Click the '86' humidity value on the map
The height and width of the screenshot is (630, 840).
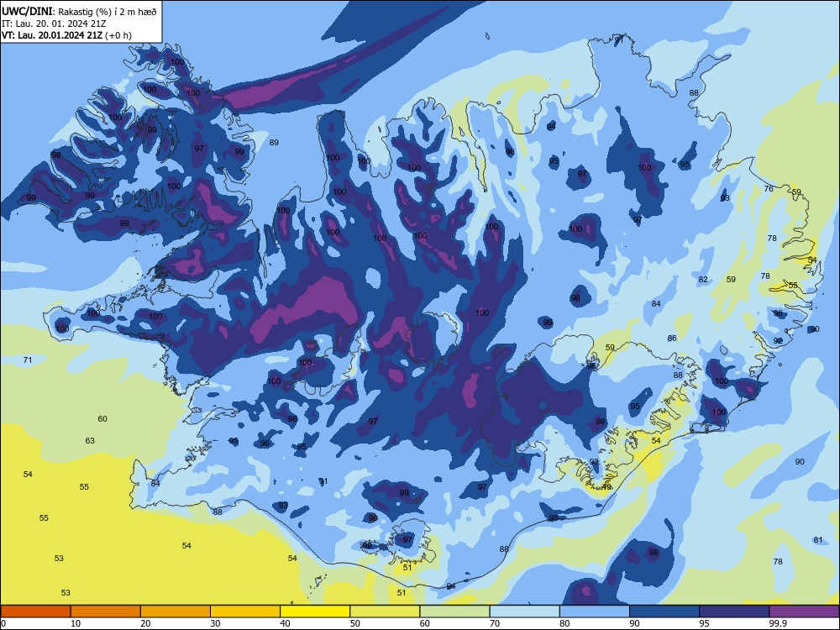[x=672, y=339]
